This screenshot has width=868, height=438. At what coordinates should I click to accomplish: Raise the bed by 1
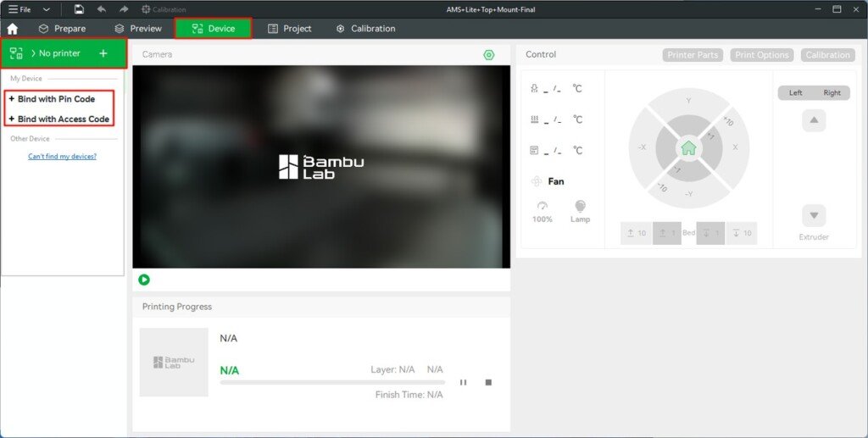click(x=666, y=233)
